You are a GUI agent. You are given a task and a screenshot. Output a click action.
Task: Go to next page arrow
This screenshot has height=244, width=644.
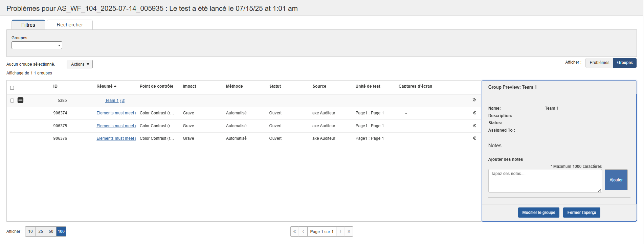(x=340, y=231)
